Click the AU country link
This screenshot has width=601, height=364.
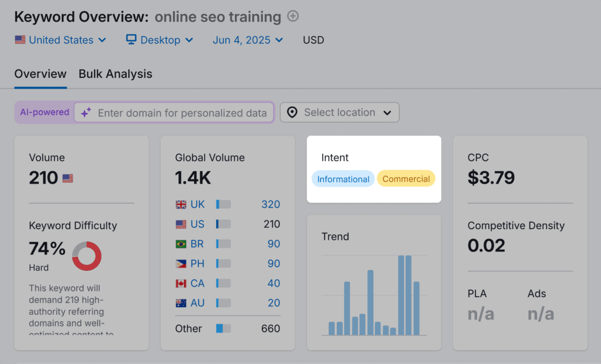197,302
